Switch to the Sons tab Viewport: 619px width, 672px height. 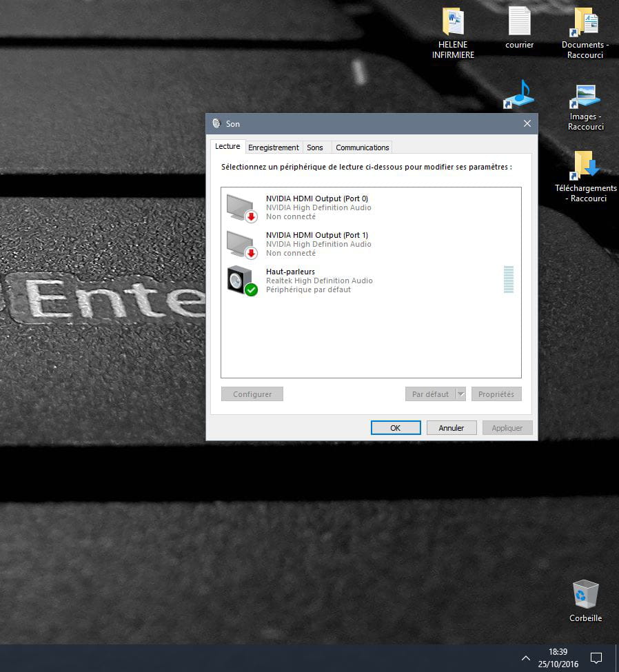click(315, 147)
